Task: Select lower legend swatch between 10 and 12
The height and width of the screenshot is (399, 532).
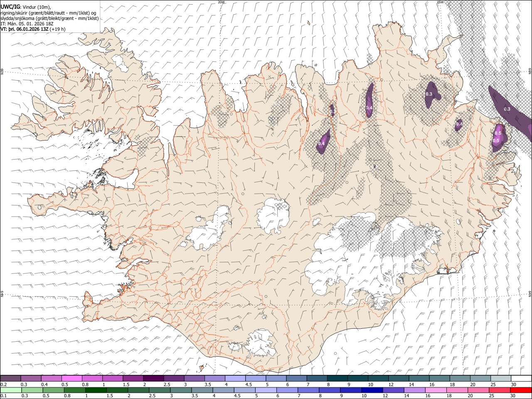Action: pyautogui.click(x=372, y=390)
